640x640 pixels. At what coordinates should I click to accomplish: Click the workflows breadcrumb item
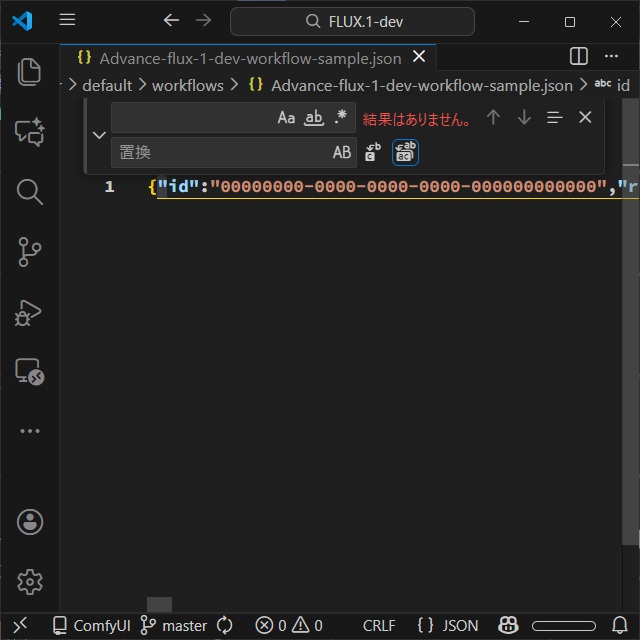187,86
